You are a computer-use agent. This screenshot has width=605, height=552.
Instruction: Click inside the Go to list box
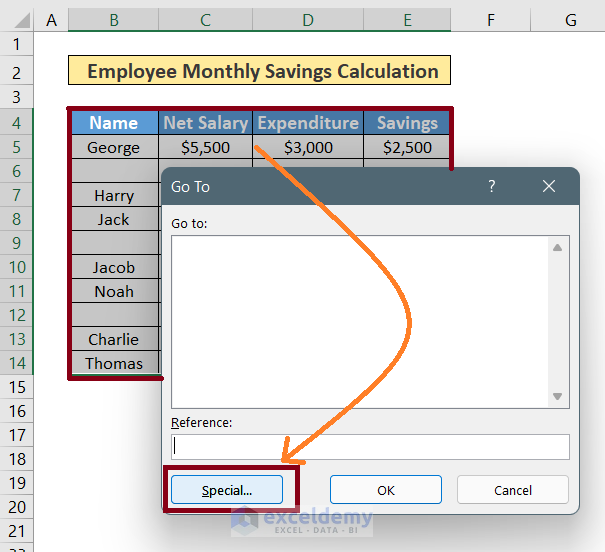pos(360,322)
